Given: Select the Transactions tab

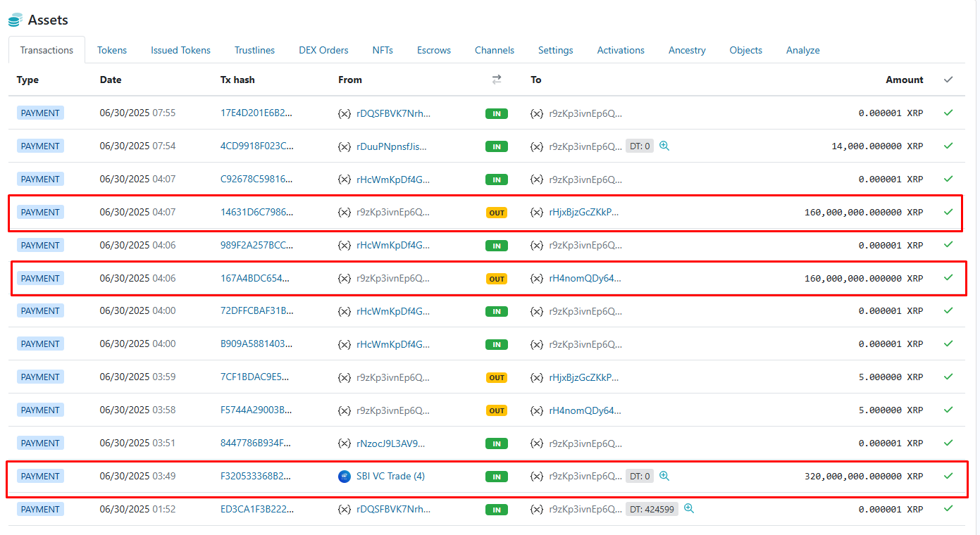Looking at the screenshot, I should click(46, 50).
